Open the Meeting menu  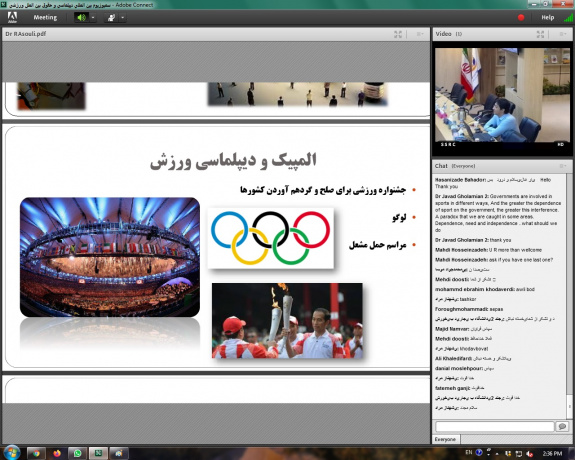pos(45,17)
